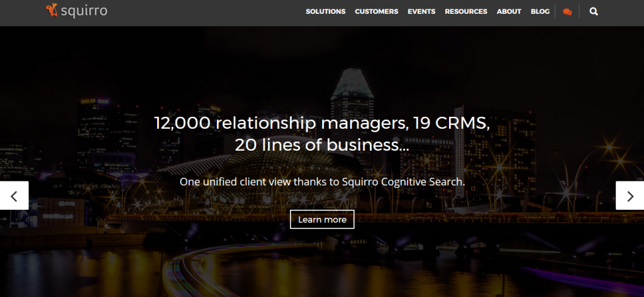Expand the Resources navigation item
Image resolution: width=644 pixels, height=297 pixels.
pyautogui.click(x=466, y=11)
